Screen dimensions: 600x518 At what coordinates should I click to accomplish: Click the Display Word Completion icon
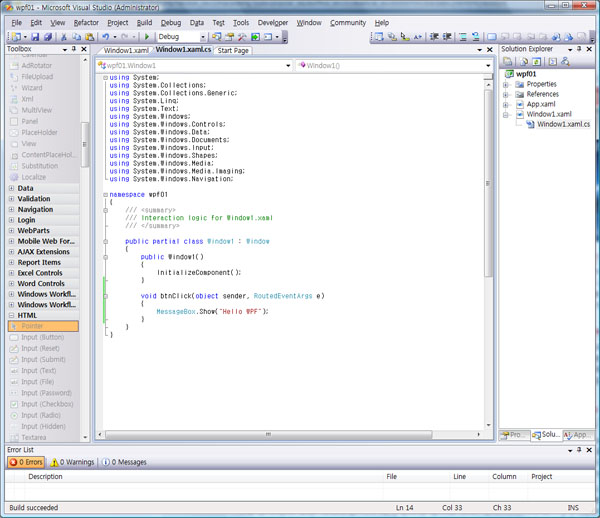click(418, 37)
